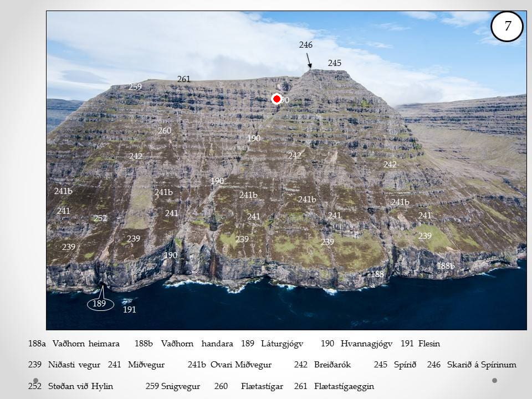Select the oval-circled 189 label by the sea
Image resolution: width=532 pixels, height=399 pixels.
(100, 304)
